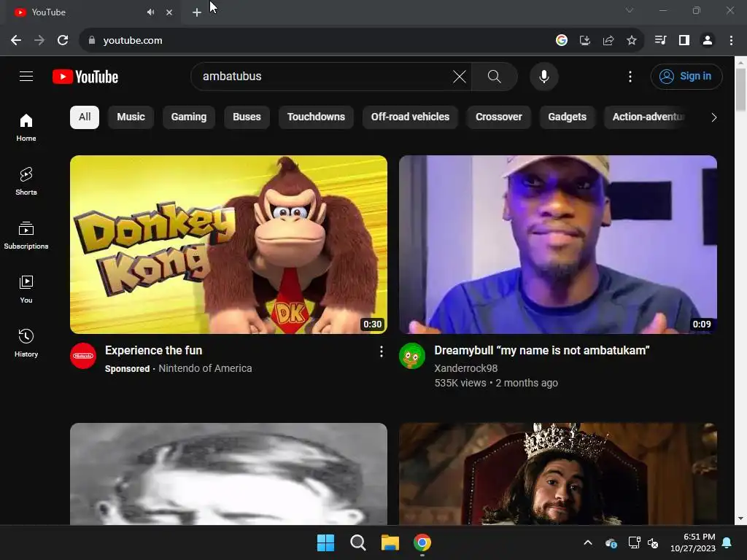Open the tab search dropdown chevron
The height and width of the screenshot is (560, 747).
pyautogui.click(x=630, y=10)
